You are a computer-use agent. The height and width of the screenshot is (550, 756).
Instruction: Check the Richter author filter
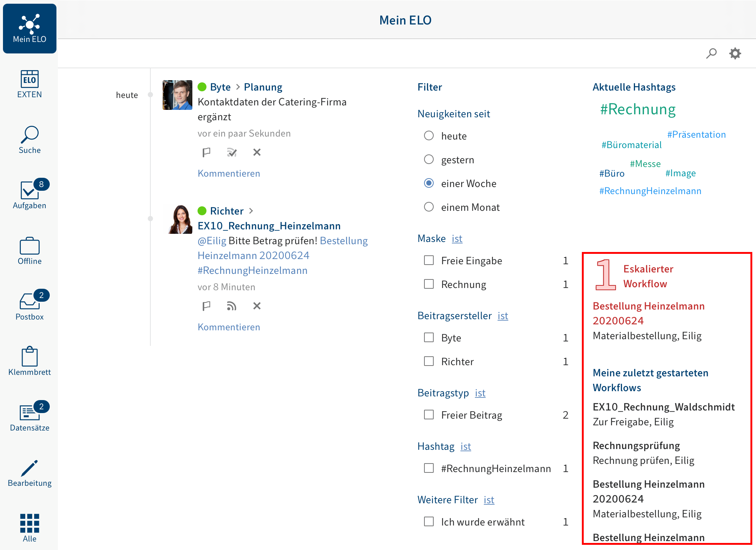tap(429, 361)
